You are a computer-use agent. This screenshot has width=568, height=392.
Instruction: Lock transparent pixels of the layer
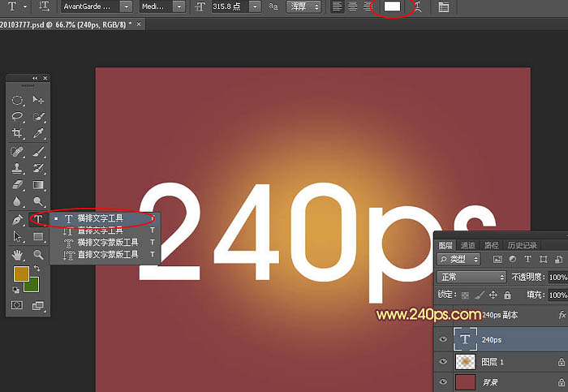pyautogui.click(x=465, y=295)
